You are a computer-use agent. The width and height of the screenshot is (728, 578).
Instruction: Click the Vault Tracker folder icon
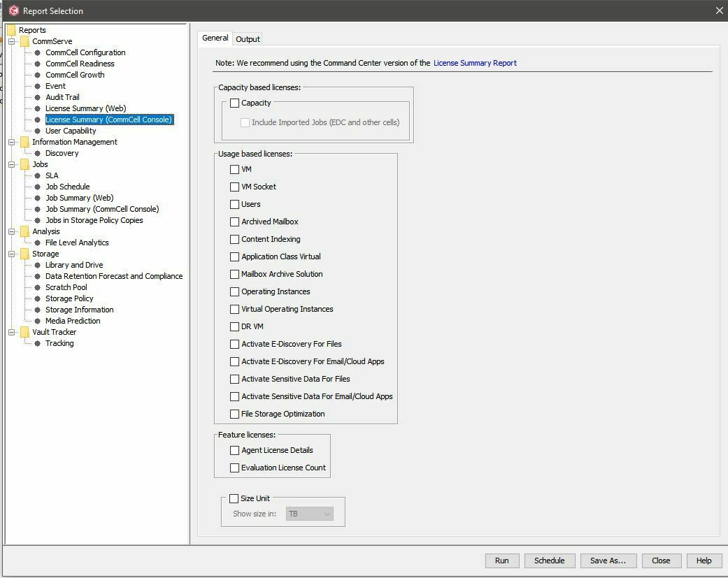pyautogui.click(x=25, y=332)
